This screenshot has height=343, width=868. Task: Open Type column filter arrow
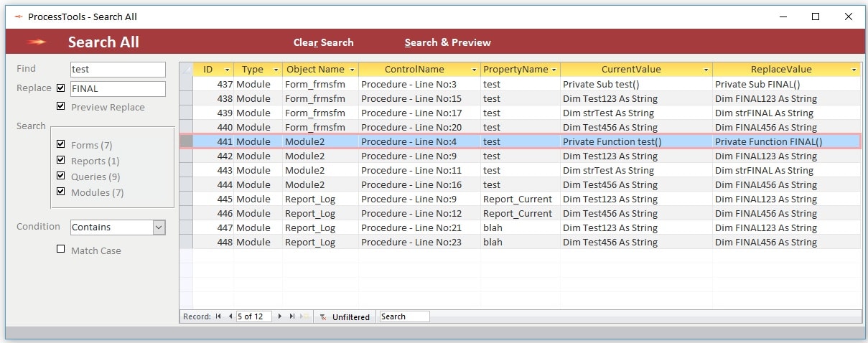[x=276, y=70]
